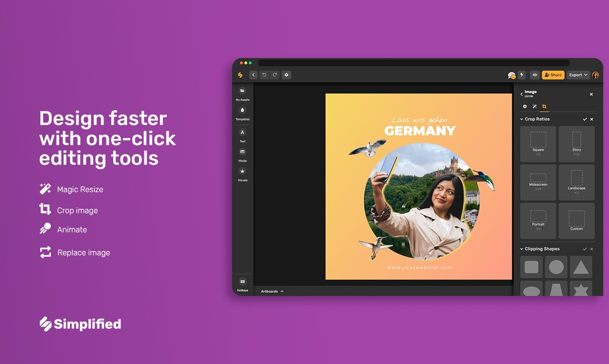
Task: Show the Hotkeys panel
Action: pos(242,283)
